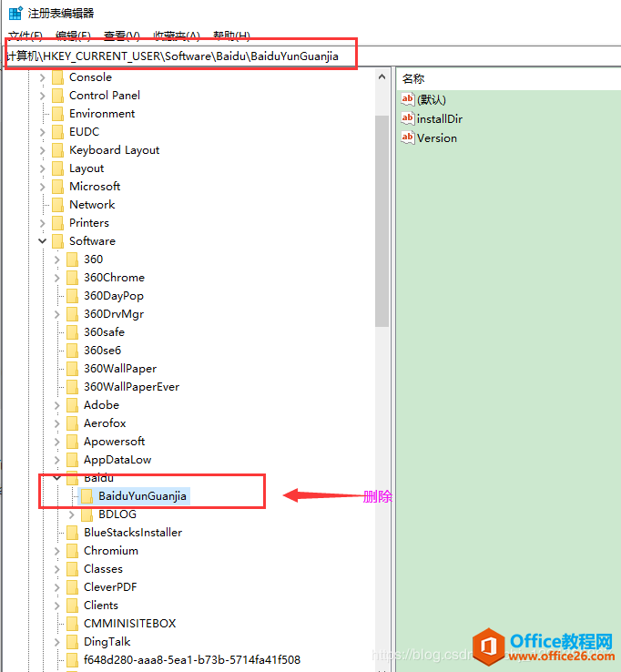
Task: Click the BaiduYunGuanjia folder icon
Action: tap(87, 496)
